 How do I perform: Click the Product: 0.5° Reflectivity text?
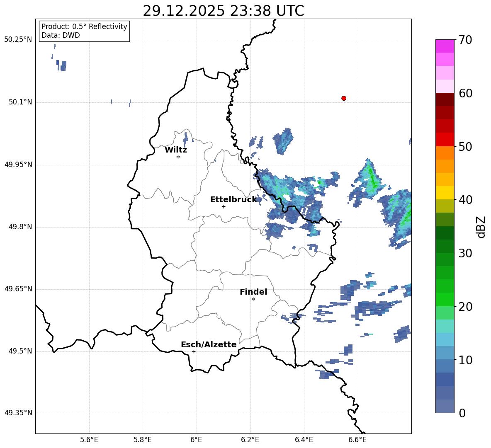(x=84, y=26)
